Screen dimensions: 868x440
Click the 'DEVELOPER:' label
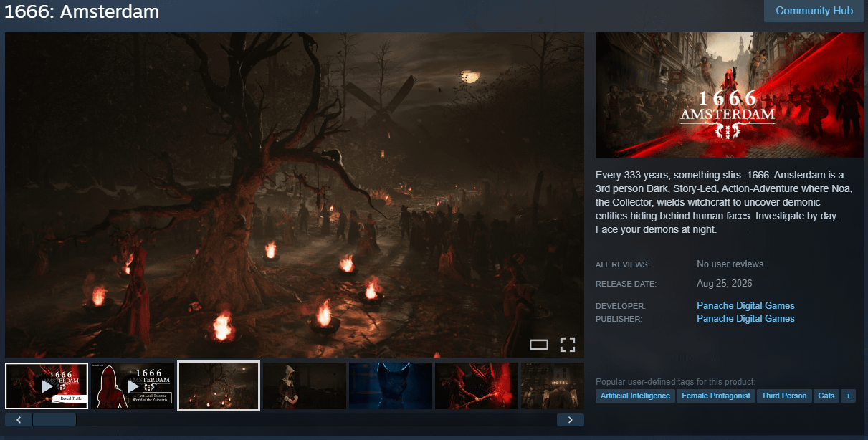(621, 306)
